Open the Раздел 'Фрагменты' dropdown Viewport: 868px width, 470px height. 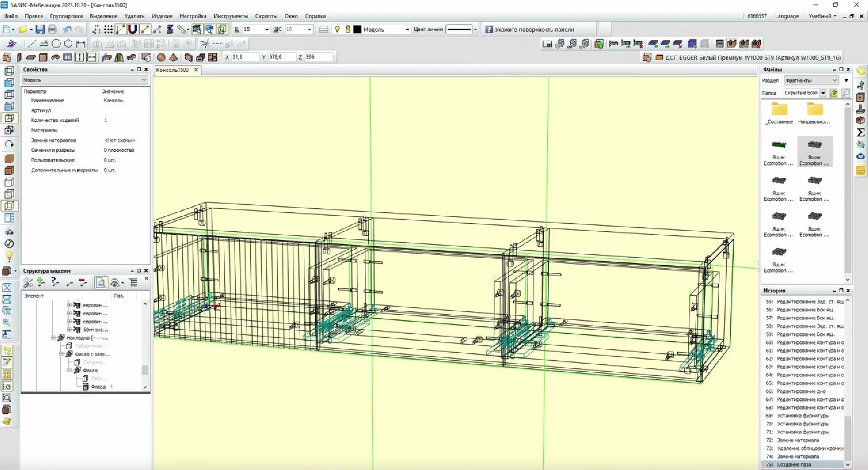pos(811,81)
